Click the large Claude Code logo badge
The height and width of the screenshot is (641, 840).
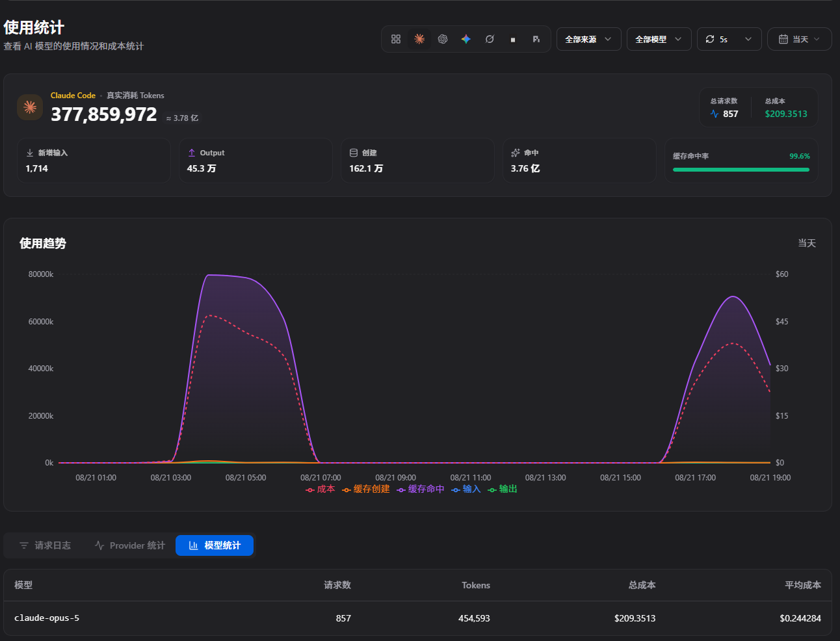(x=30, y=107)
